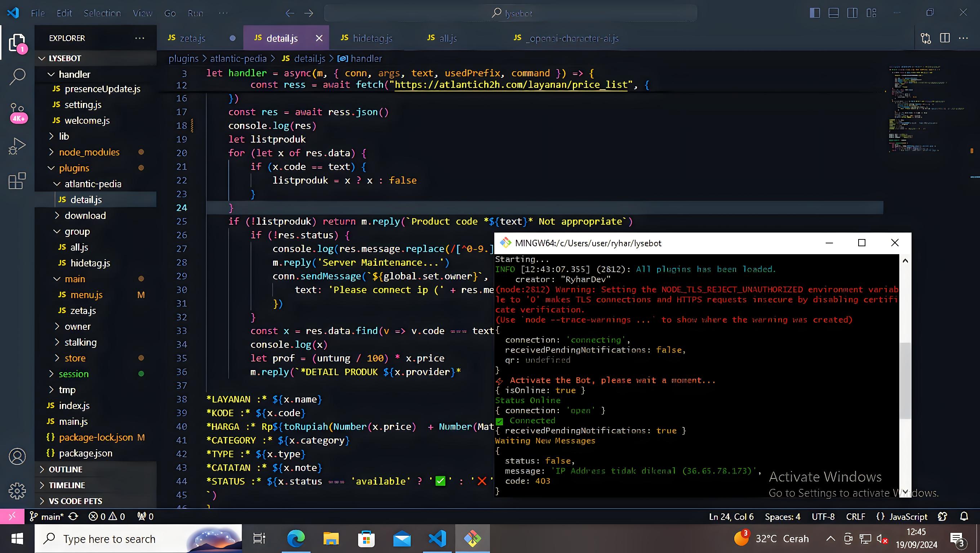Open the File menu
Viewport: 980px width, 553px height.
(x=38, y=13)
